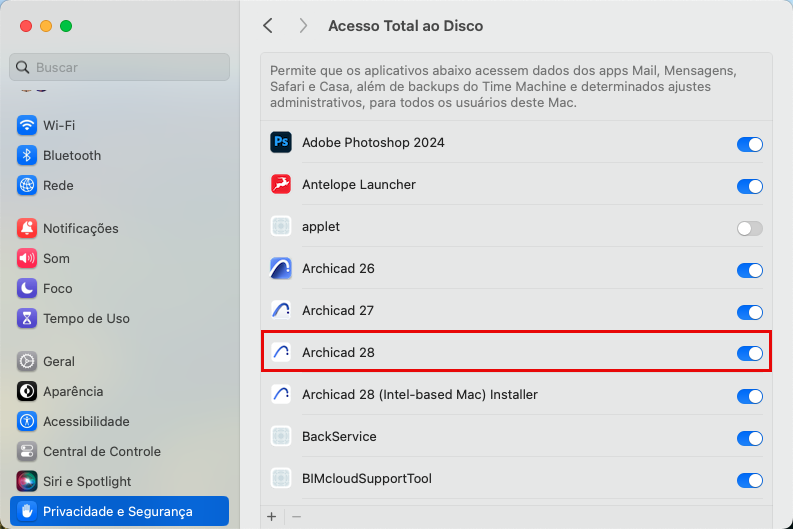Click the Archicad 27 app icon
This screenshot has height=529, width=793.
pyautogui.click(x=281, y=310)
